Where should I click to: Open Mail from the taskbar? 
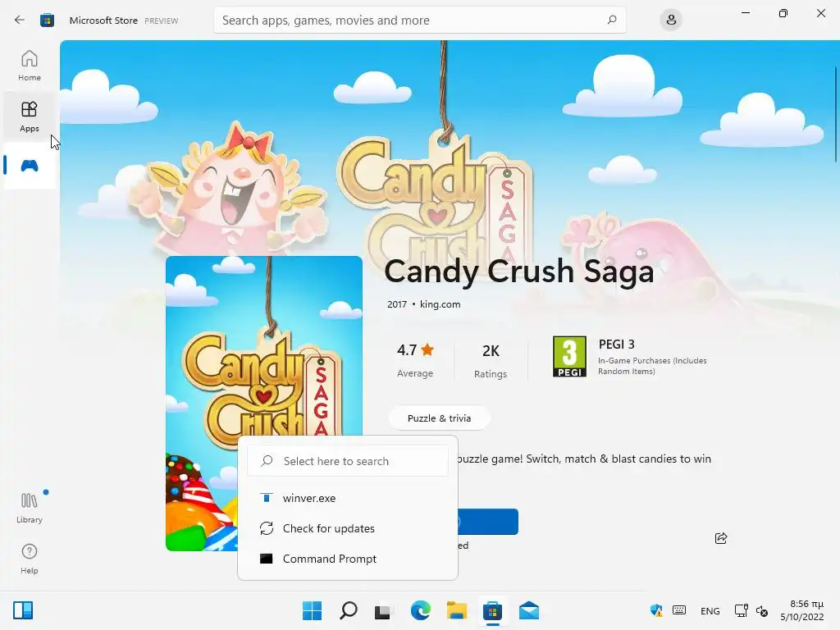pos(529,610)
